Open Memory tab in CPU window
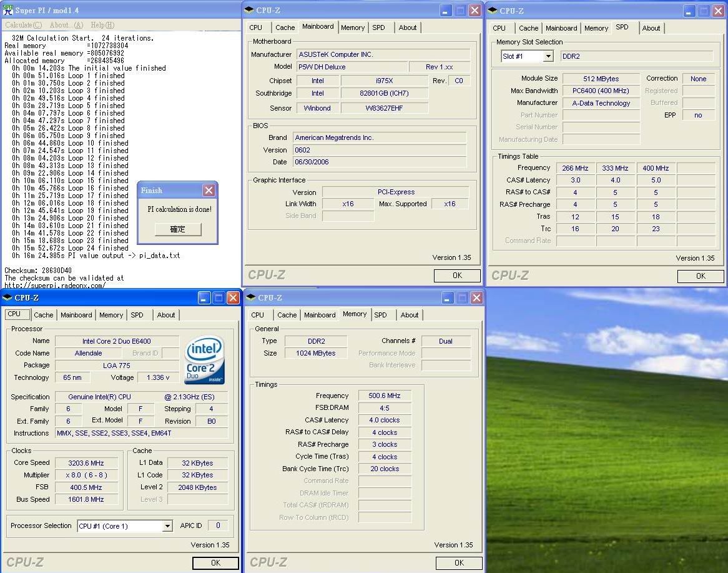 111,314
